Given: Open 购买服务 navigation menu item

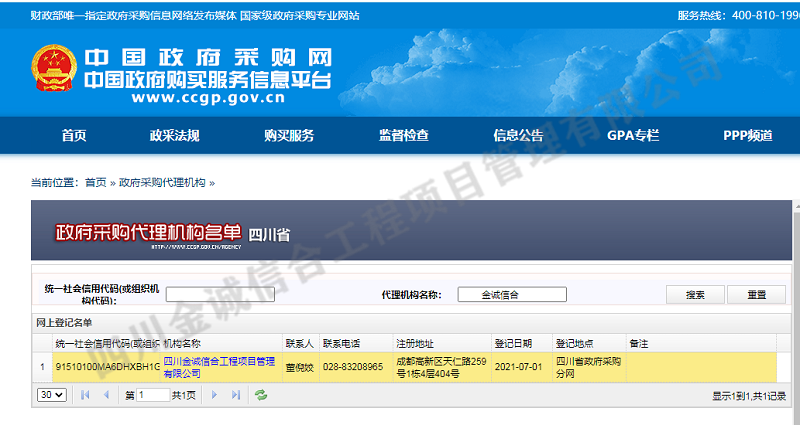Looking at the screenshot, I should pos(289,136).
